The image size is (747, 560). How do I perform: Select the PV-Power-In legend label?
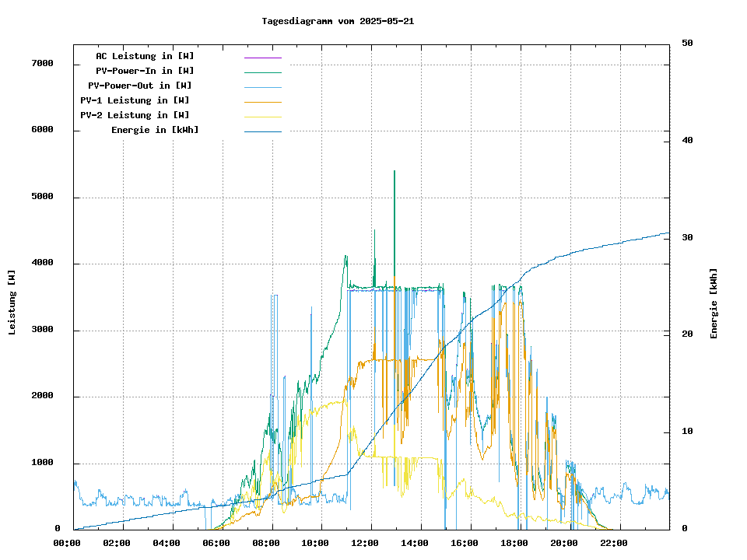click(150, 71)
